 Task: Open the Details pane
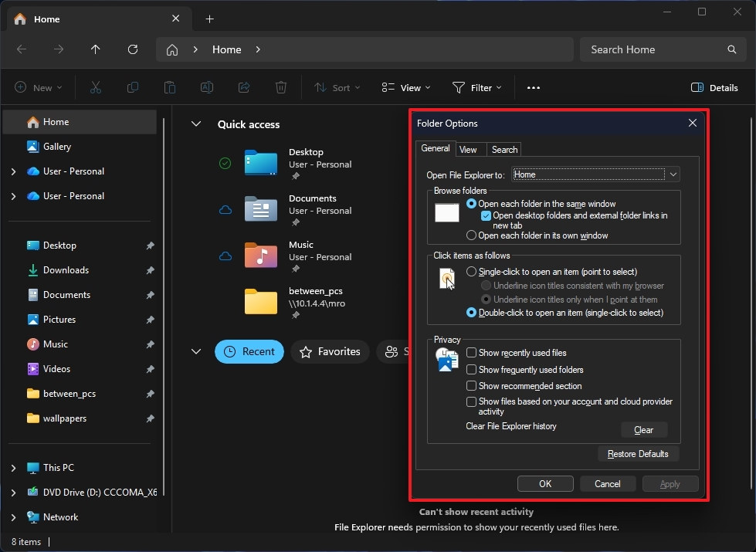pos(714,87)
